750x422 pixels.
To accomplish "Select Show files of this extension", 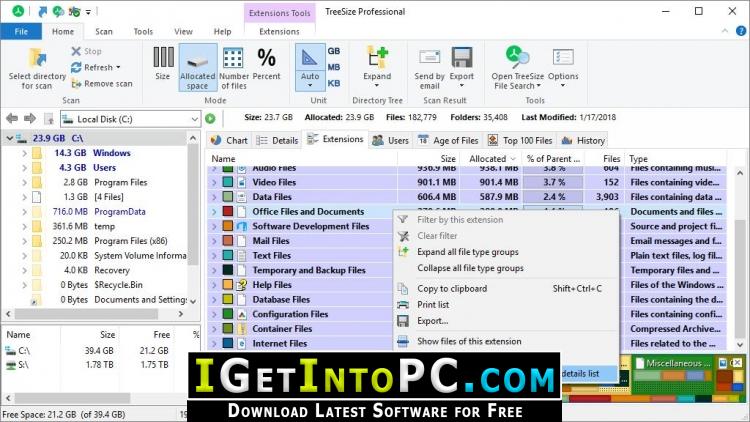I will click(x=506, y=342).
